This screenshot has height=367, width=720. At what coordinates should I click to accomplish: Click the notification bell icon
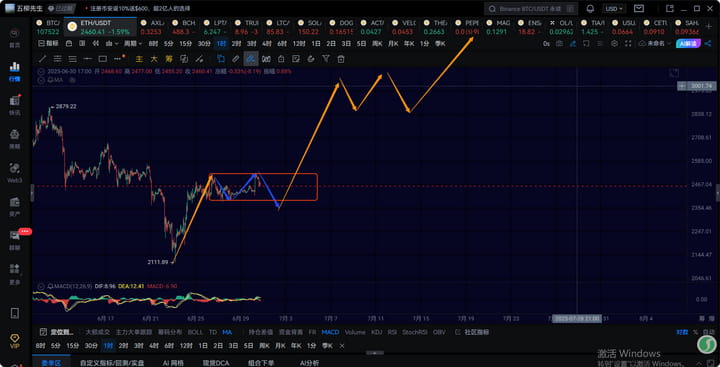[591, 9]
